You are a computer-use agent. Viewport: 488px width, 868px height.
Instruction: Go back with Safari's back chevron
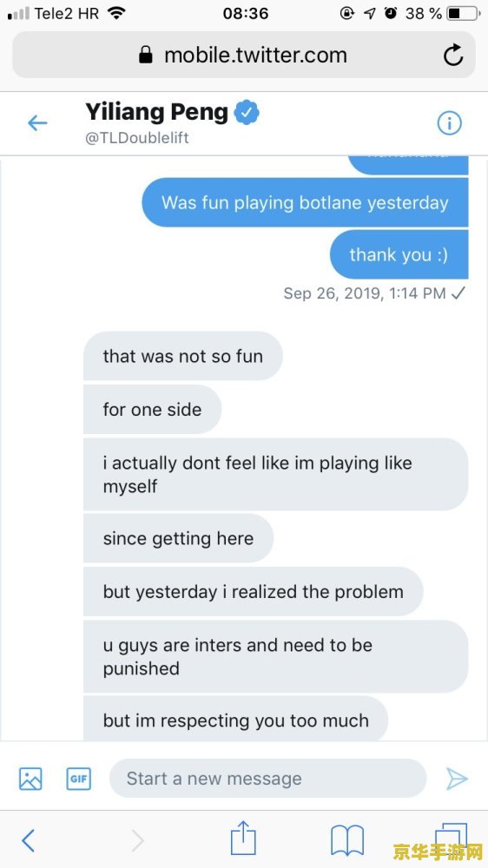point(28,840)
